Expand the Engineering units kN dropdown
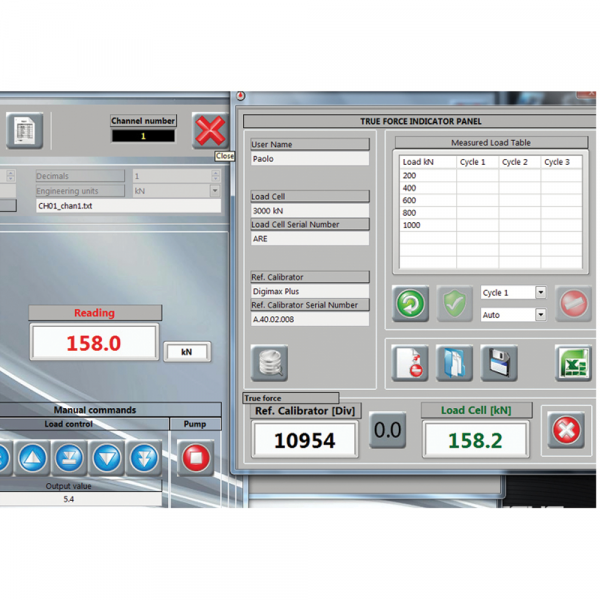 point(214,190)
